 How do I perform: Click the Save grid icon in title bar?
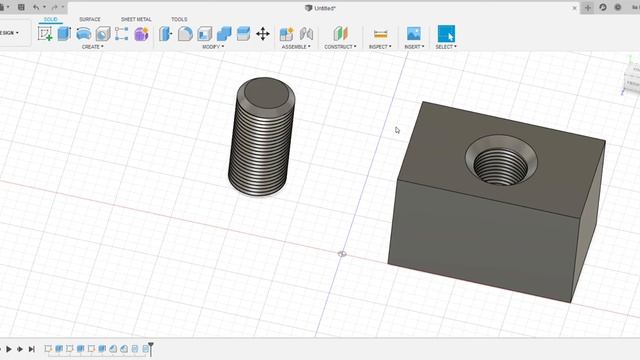[x=21, y=7]
